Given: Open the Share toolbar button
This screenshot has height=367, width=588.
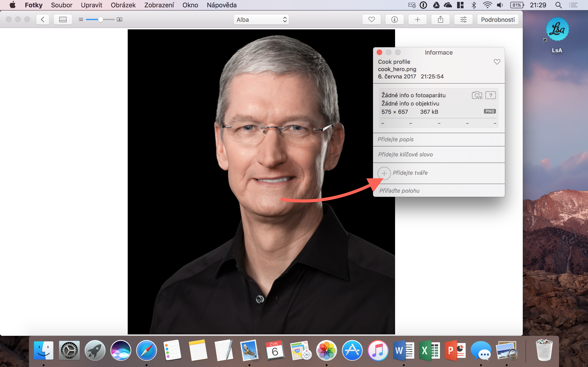Looking at the screenshot, I should tap(440, 19).
